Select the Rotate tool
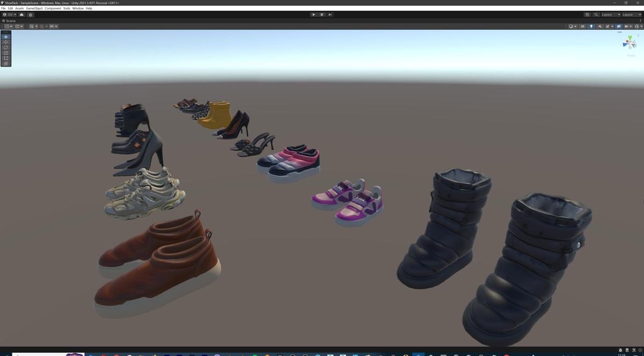Image resolution: width=644 pixels, height=356 pixels. [5, 47]
